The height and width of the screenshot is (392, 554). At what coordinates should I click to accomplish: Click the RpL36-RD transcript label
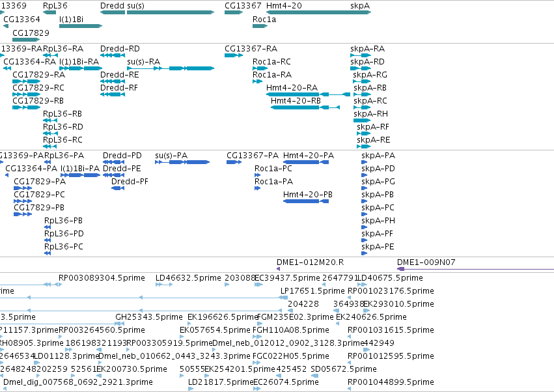point(63,127)
